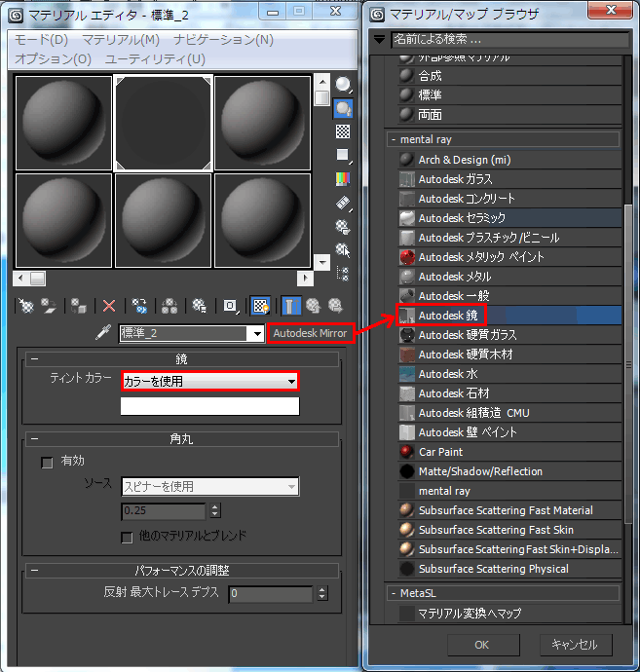The width and height of the screenshot is (640, 672).
Task: Click the Get Material icon
Action: point(26,306)
